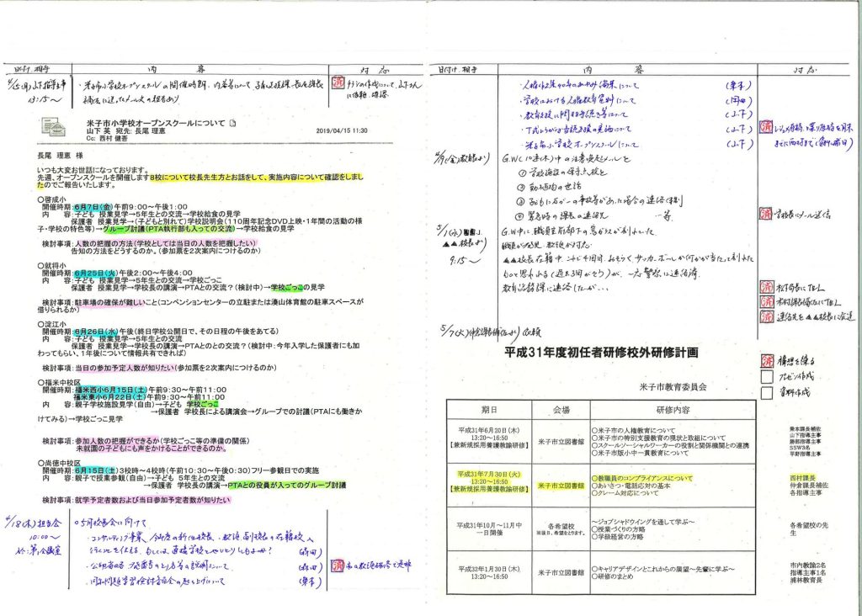Click the item ○クレーム対応について
This screenshot has width=862, height=616.
[x=625, y=493]
